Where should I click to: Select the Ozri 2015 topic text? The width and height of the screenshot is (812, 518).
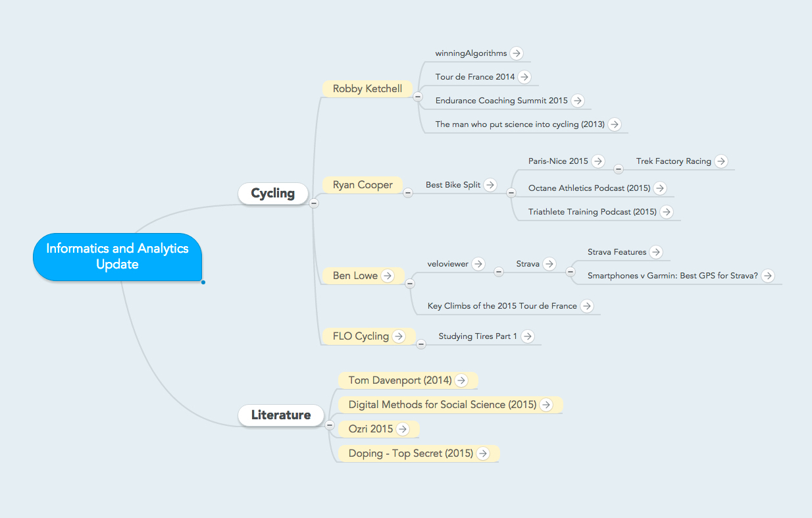(x=370, y=429)
